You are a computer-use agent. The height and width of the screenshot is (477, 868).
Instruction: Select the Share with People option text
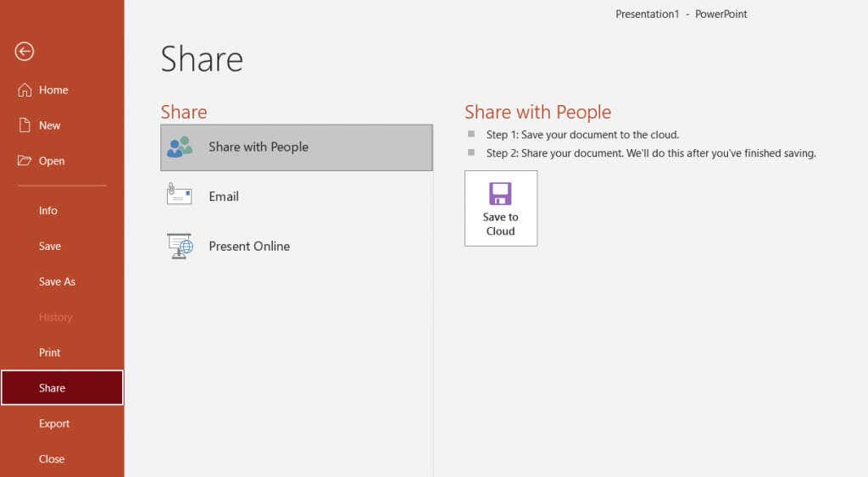click(x=259, y=147)
